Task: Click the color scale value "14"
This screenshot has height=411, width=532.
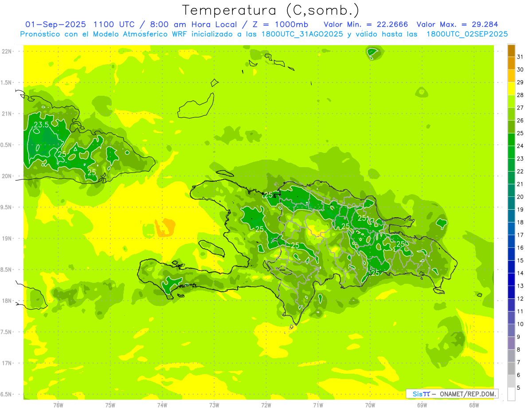Action: (x=520, y=273)
